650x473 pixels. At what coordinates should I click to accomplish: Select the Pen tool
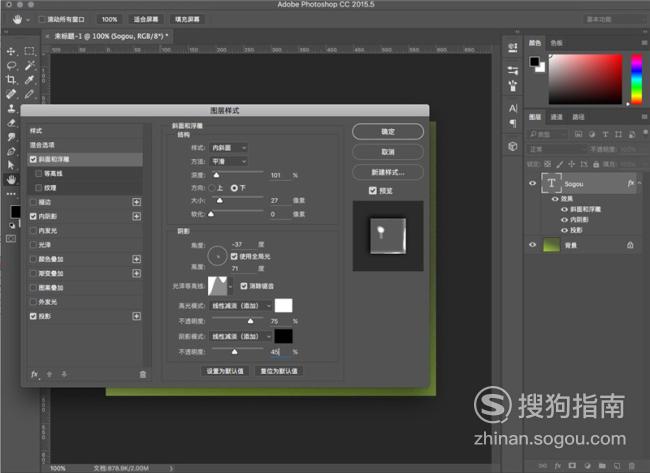(11, 151)
